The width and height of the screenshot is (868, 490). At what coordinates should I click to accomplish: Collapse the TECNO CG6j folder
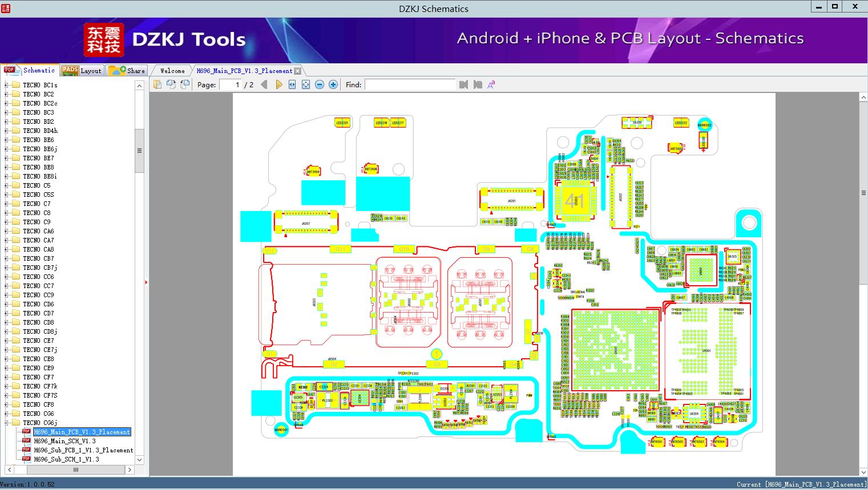coord(6,423)
